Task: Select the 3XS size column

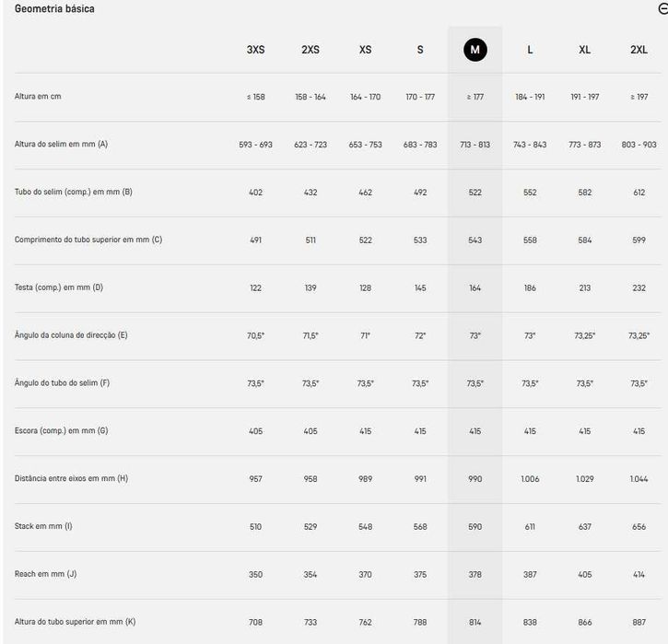Action: click(255, 50)
